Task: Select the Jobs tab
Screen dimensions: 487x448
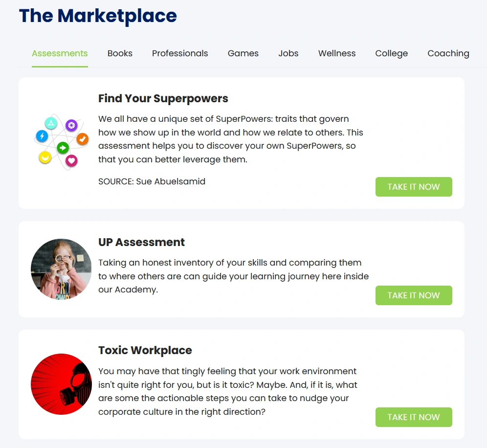Action: coord(288,53)
